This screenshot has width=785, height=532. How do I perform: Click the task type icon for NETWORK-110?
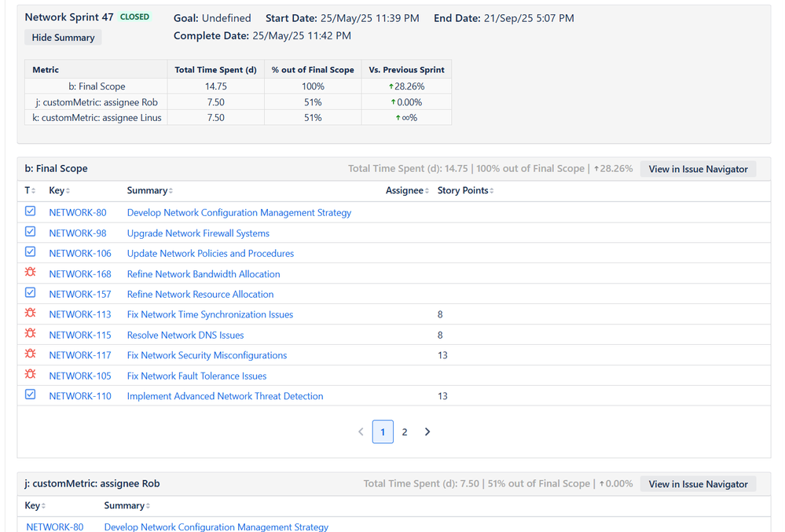point(30,394)
